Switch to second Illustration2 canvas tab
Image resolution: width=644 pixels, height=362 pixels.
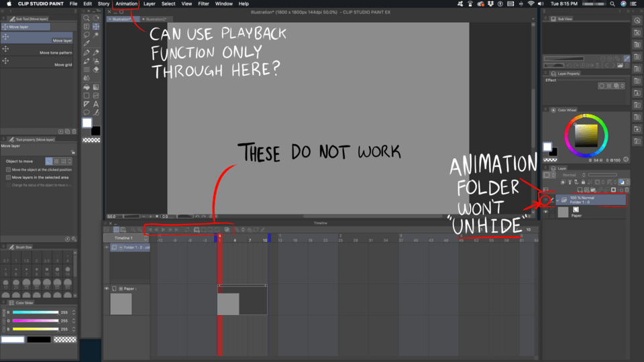(x=156, y=19)
